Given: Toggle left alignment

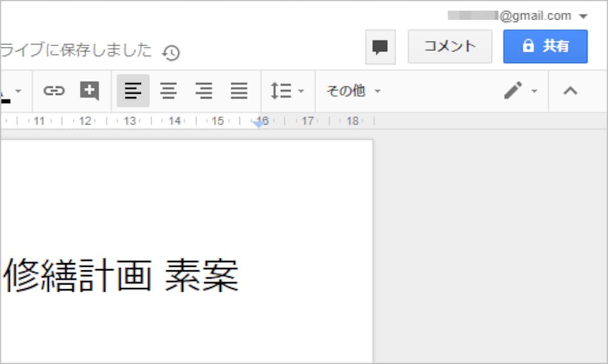Looking at the screenshot, I should click(x=133, y=91).
